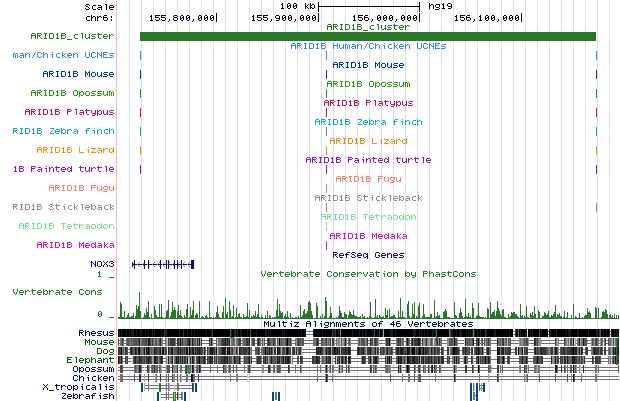Click the NOX3 label on left side
Viewport: 620px width, 401px height.
(101, 264)
